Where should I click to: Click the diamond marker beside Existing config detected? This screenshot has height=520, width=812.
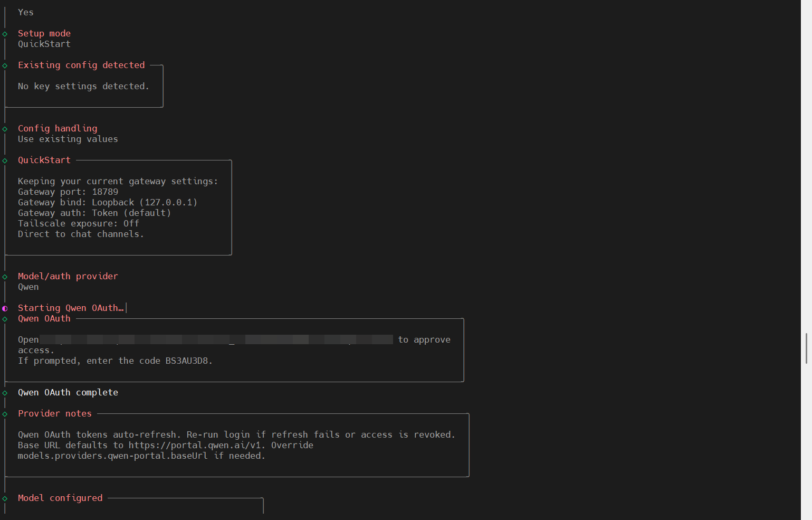click(x=5, y=65)
